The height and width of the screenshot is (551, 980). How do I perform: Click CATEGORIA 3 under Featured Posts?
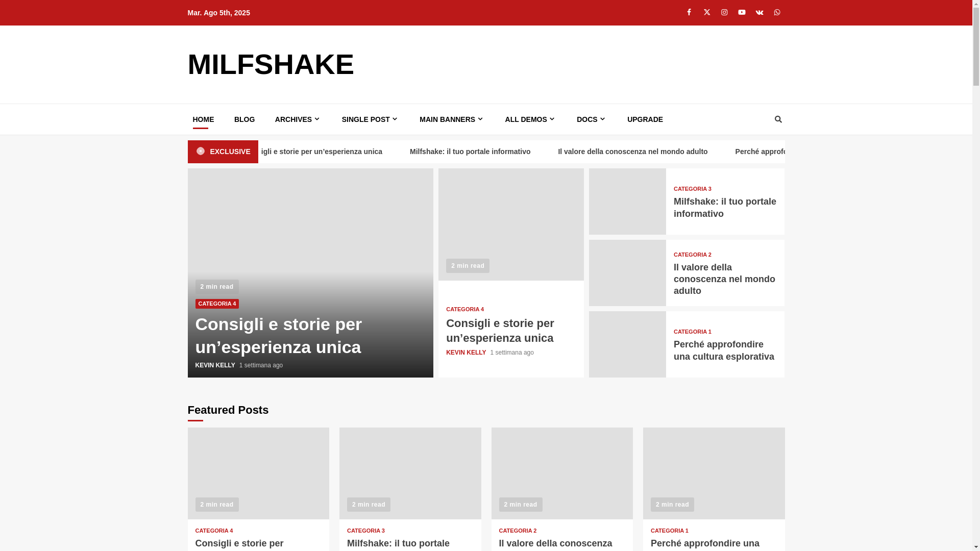tap(366, 531)
